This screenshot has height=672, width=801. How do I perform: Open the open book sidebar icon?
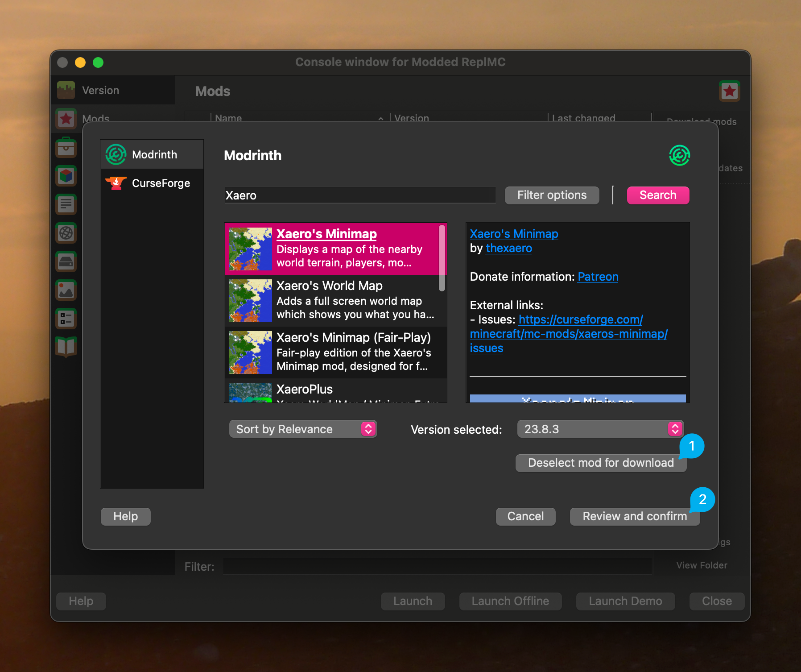(x=66, y=347)
